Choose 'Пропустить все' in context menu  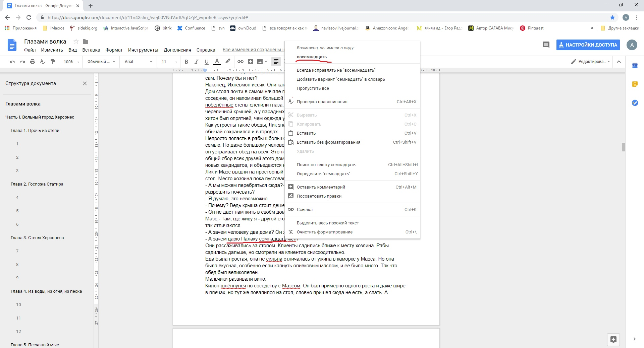(313, 88)
